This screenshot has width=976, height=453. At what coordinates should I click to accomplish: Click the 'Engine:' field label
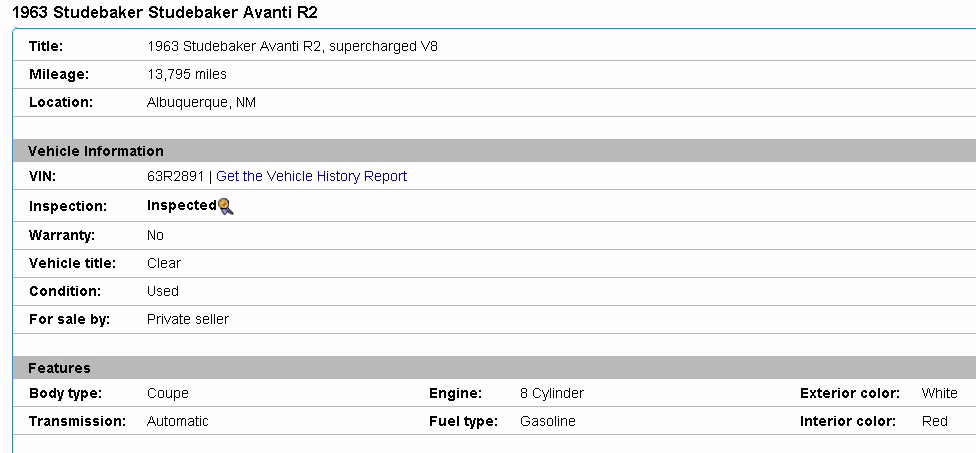[456, 393]
